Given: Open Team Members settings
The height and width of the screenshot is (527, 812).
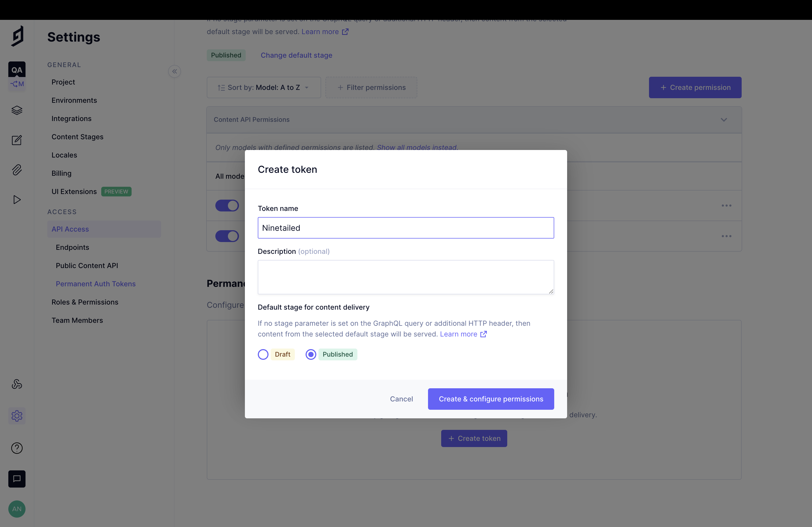Looking at the screenshot, I should [77, 320].
